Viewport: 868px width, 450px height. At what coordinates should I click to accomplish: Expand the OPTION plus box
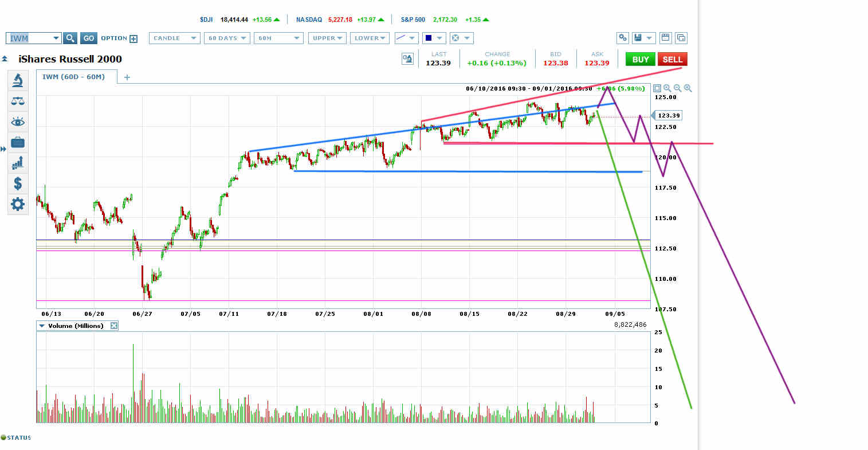tap(133, 39)
